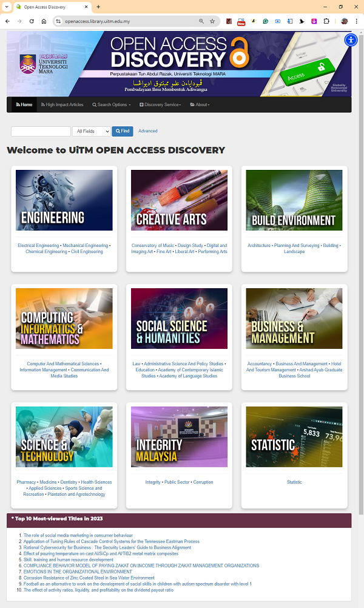Click the green circular C extension icon

click(266, 21)
